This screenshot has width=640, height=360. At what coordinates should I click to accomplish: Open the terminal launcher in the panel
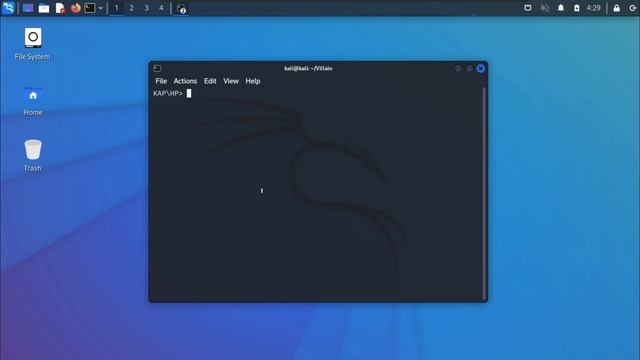(x=90, y=8)
